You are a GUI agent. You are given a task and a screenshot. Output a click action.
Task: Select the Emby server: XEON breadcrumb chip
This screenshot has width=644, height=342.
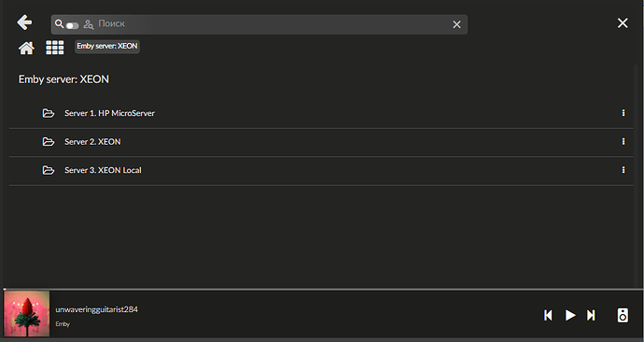coord(107,46)
